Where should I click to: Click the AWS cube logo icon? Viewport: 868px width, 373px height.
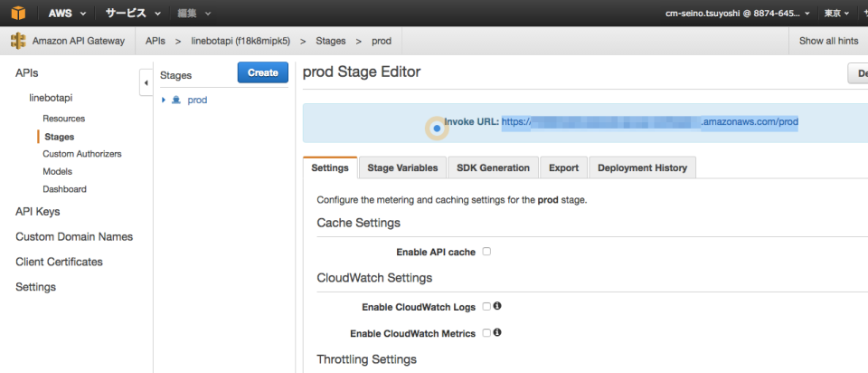17,14
